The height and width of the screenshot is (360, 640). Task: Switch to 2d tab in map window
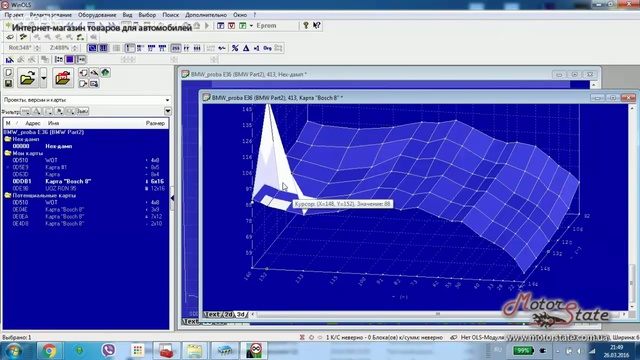(229, 314)
